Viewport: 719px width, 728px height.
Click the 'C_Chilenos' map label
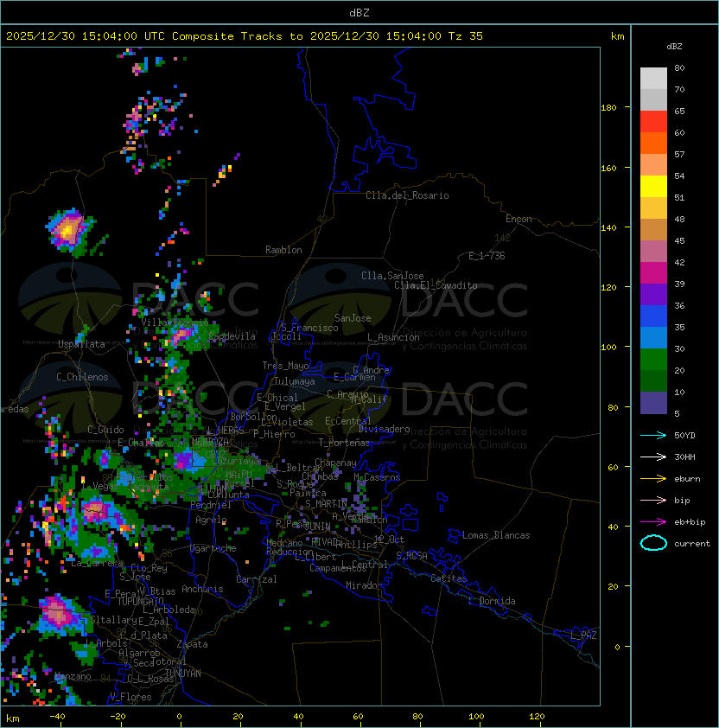coord(82,377)
